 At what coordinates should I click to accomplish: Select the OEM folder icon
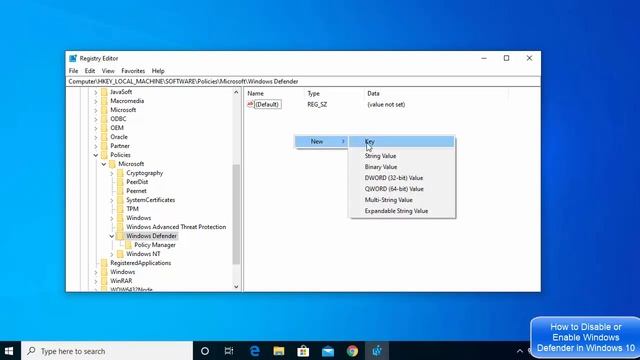[x=104, y=128]
